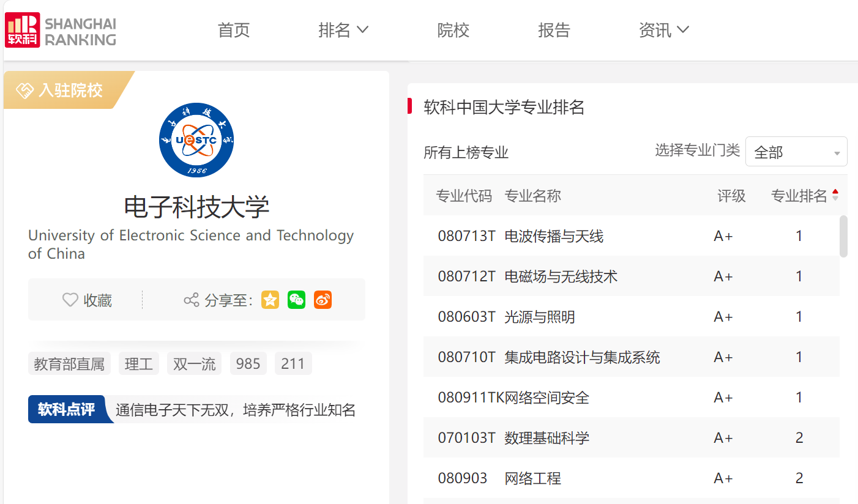Share via the Weibo icon
The width and height of the screenshot is (858, 504).
coord(323,300)
